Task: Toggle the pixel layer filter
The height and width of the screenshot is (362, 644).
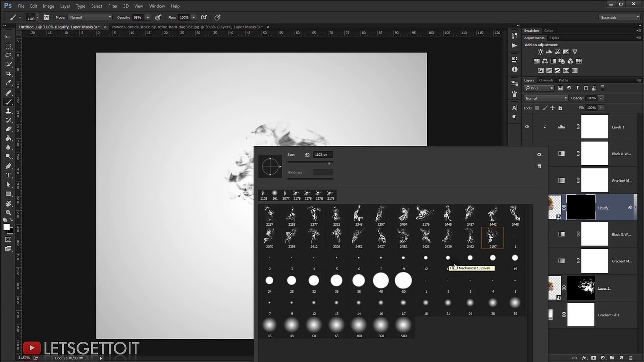Action: (560, 88)
